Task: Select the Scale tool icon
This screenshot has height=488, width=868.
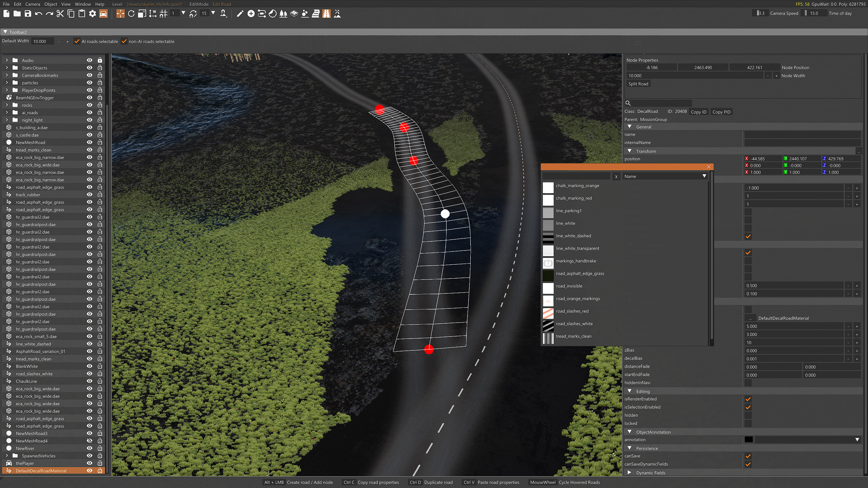Action: (142, 14)
